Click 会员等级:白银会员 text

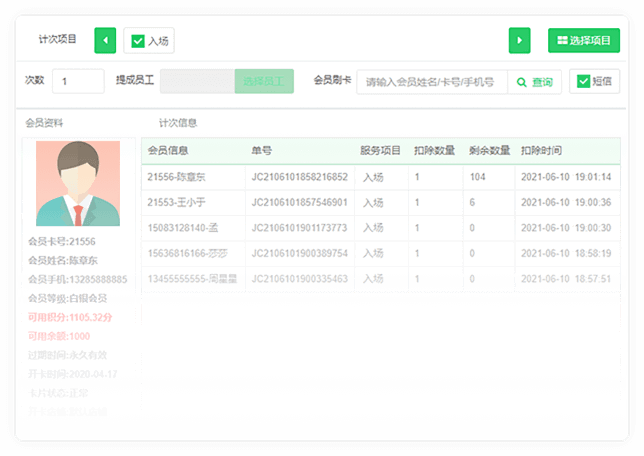pyautogui.click(x=67, y=298)
